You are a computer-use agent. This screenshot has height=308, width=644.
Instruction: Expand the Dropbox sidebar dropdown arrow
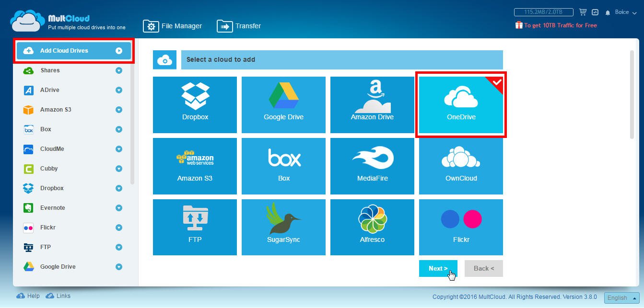point(119,188)
